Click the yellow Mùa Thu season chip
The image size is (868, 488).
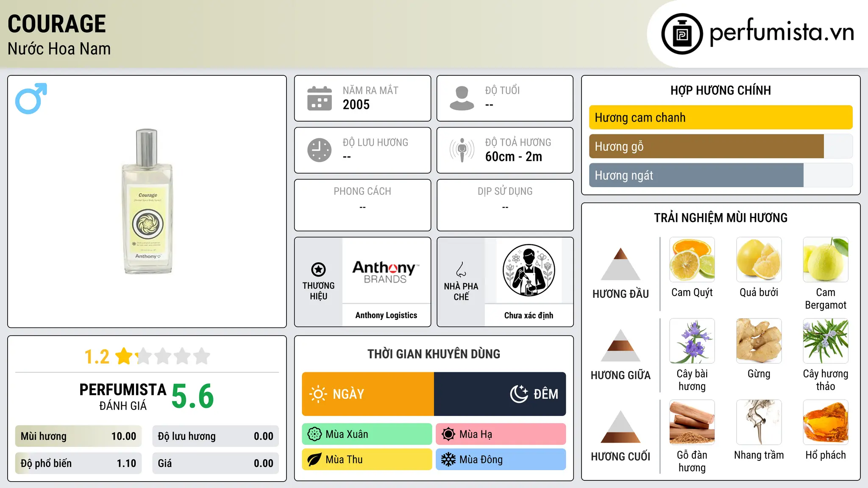pyautogui.click(x=367, y=460)
